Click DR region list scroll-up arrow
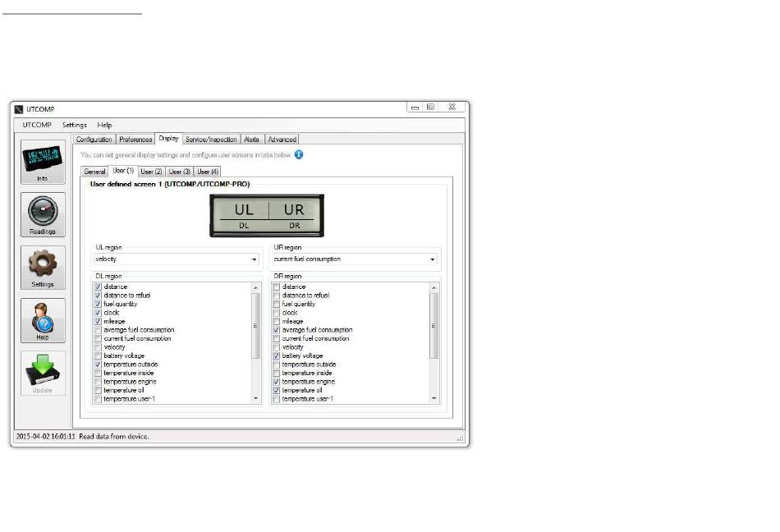Image resolution: width=780 pixels, height=532 pixels. click(434, 287)
